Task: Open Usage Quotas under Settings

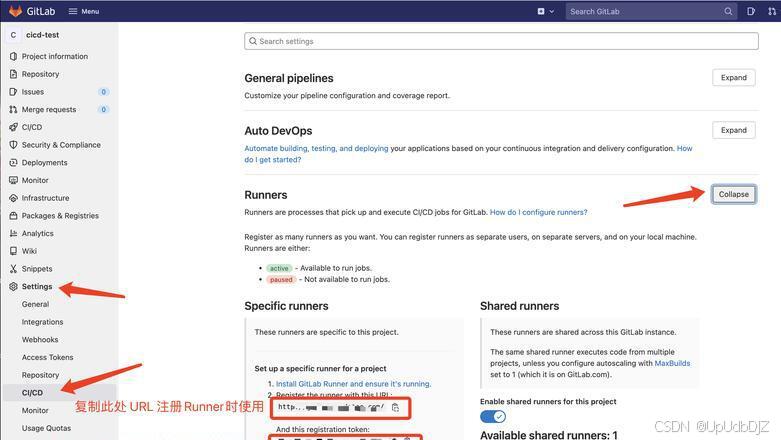Action: click(46, 428)
